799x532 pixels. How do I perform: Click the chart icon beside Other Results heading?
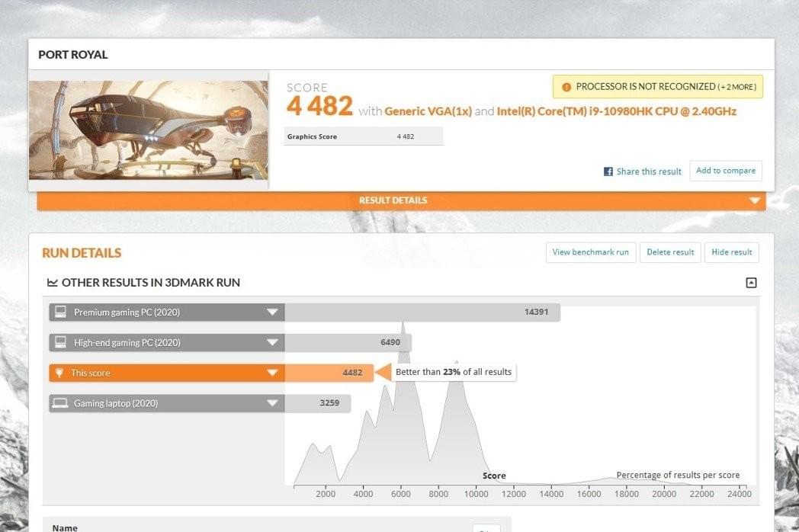click(52, 282)
